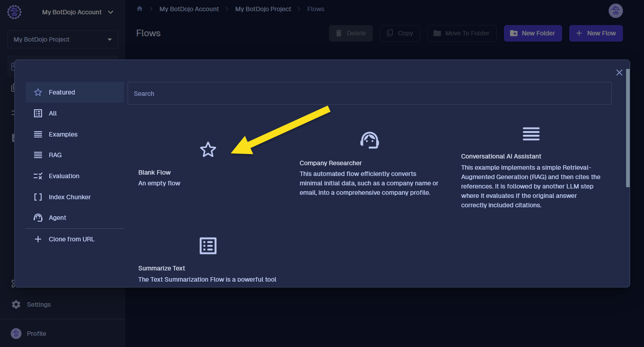Open the user avatar at top right
Viewport: 644px width, 347px height.
click(616, 11)
